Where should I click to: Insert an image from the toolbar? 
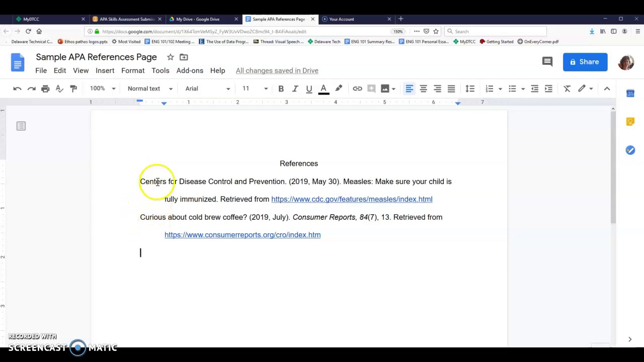tap(385, 88)
